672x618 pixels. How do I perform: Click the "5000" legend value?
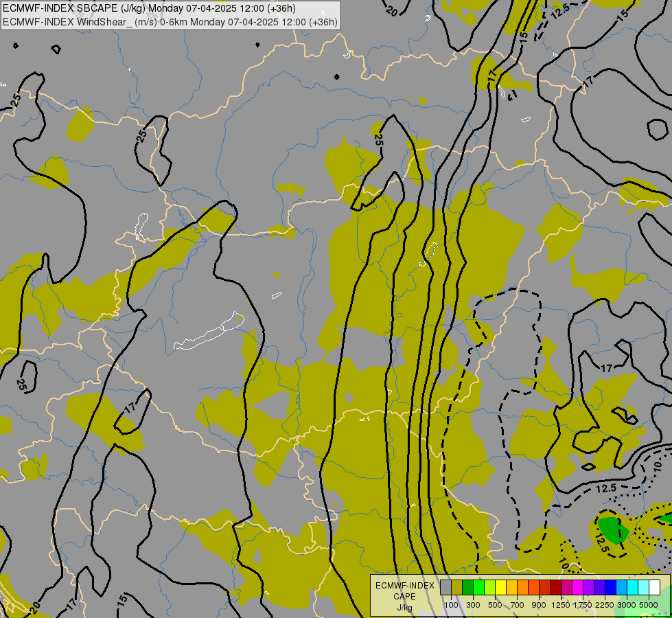[x=649, y=605]
